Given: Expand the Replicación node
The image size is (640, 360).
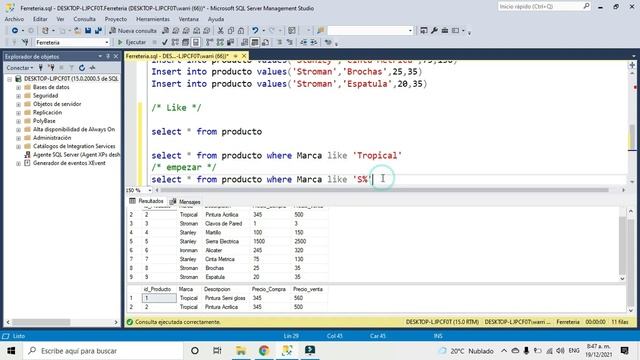Looking at the screenshot, I should (18, 113).
